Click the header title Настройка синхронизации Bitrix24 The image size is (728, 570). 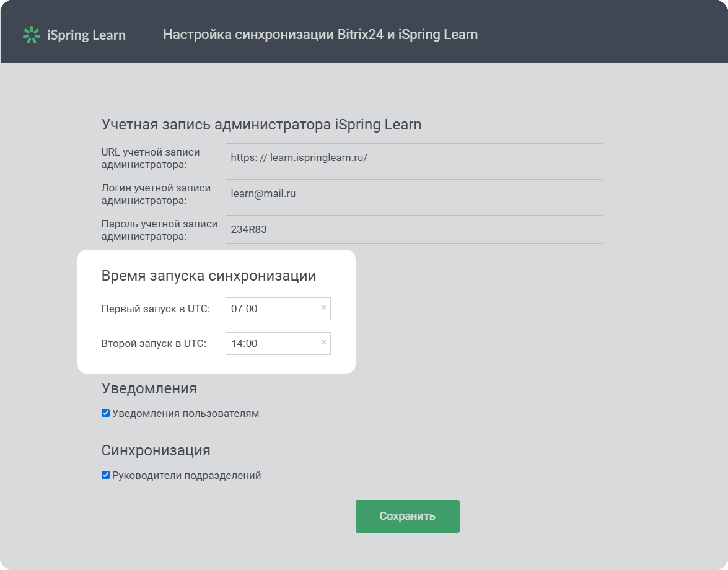[x=320, y=35]
